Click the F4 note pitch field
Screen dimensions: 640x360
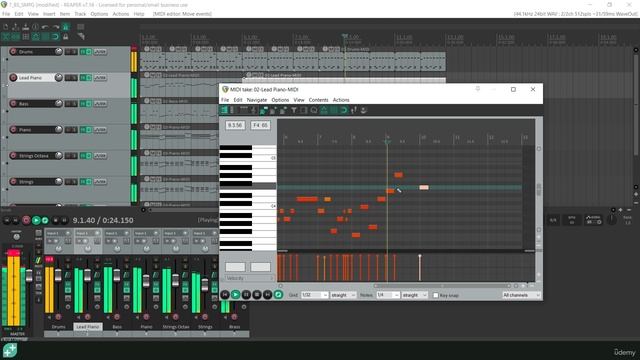[260, 125]
